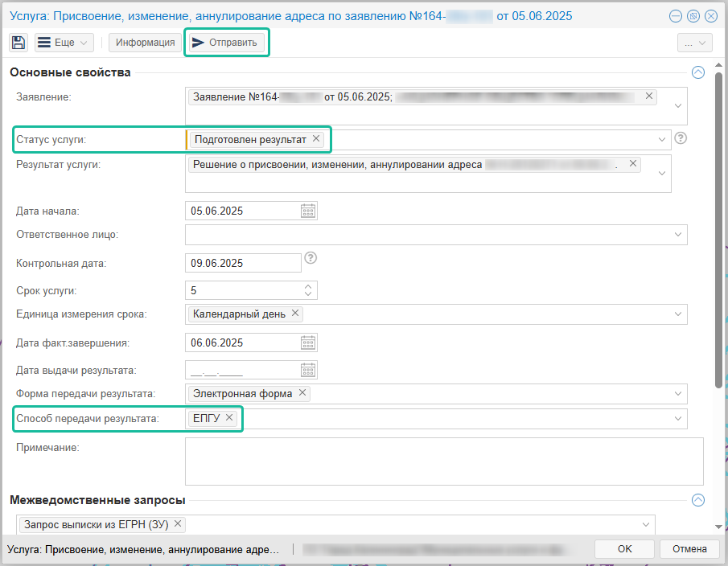
Task: Click inside the Примечание text area
Action: pyautogui.click(x=443, y=461)
